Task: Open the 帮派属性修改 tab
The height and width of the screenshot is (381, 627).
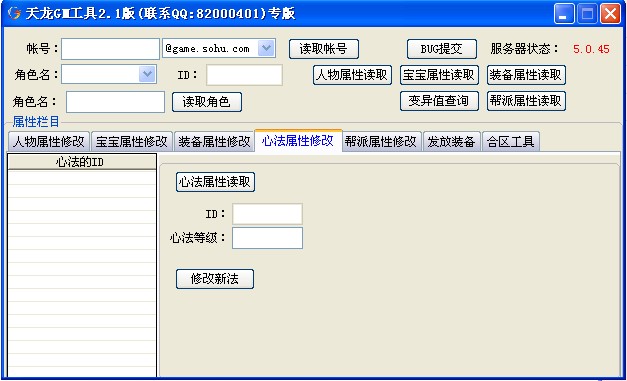Action: coord(381,141)
